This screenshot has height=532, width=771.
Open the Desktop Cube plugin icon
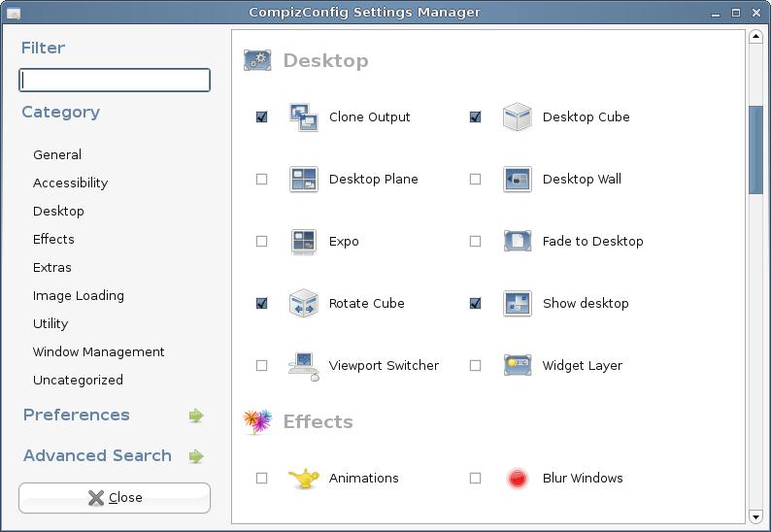click(x=518, y=117)
